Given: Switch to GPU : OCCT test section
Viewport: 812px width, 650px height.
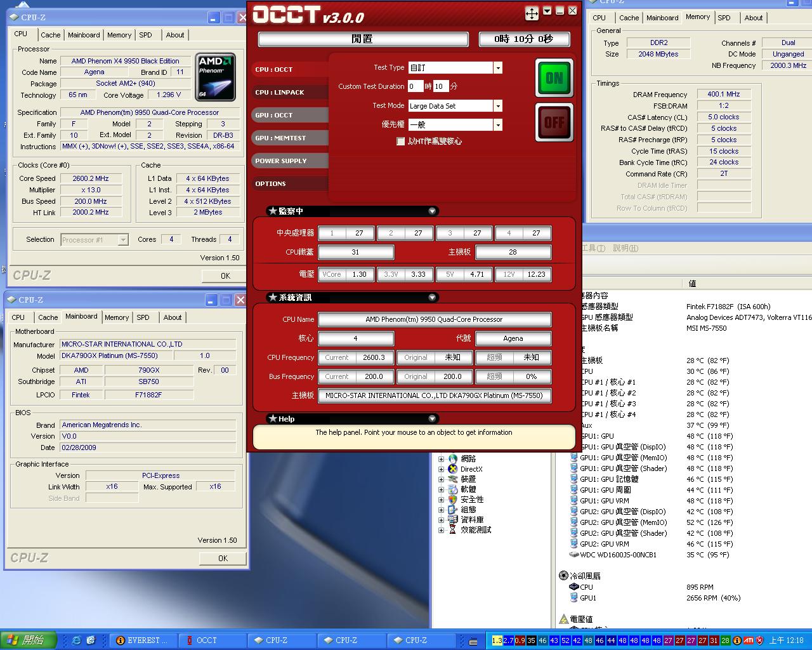Looking at the screenshot, I should (290, 115).
